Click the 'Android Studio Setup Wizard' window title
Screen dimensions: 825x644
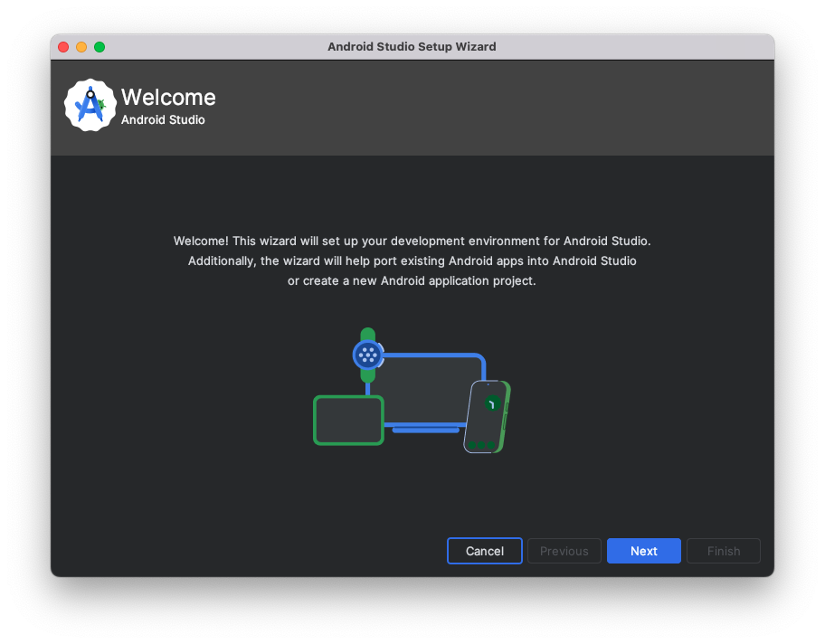click(x=412, y=47)
